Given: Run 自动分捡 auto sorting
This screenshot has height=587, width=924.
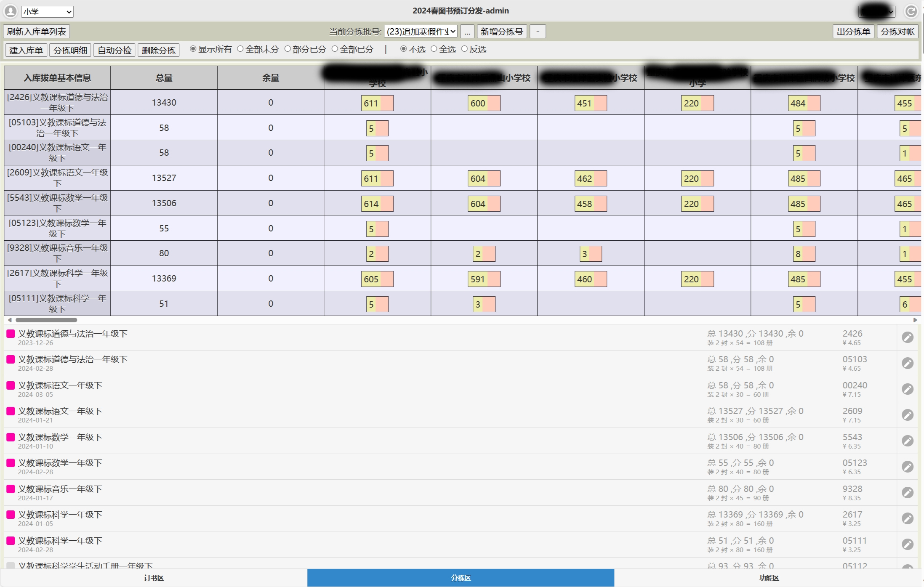Looking at the screenshot, I should pyautogui.click(x=115, y=50).
